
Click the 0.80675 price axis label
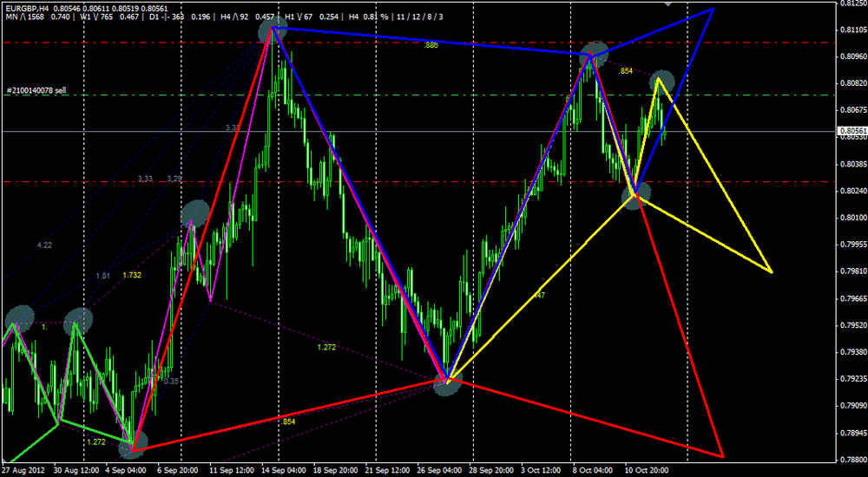click(852, 111)
